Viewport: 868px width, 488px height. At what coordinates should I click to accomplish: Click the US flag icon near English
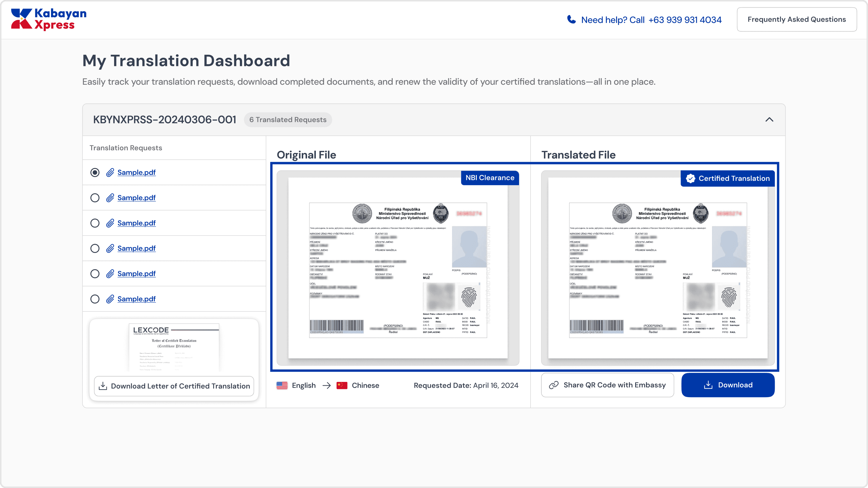(282, 385)
